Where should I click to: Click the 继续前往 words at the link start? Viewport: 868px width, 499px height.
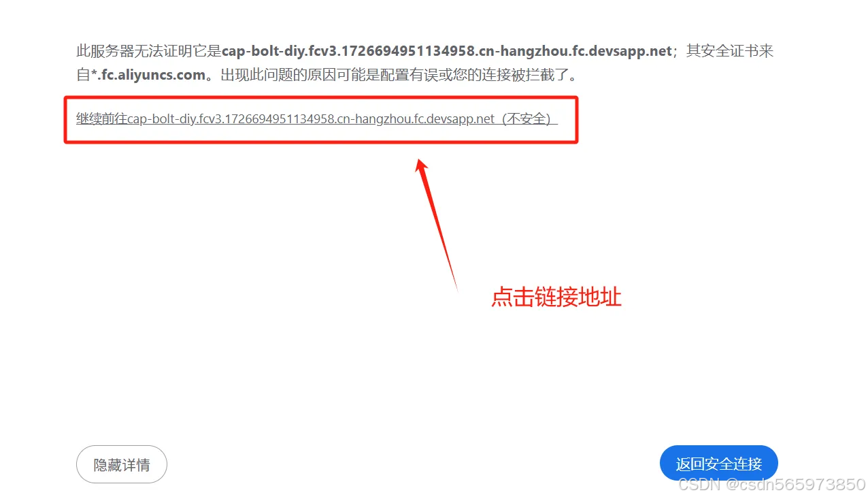101,119
